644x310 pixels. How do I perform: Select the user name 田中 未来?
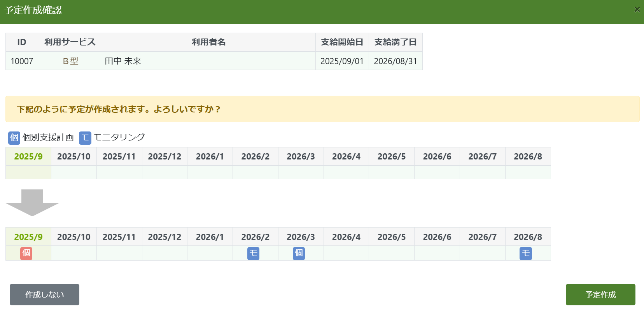123,61
